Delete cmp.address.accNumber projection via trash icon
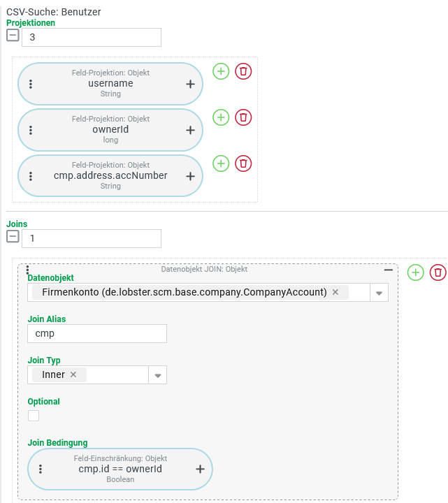The image size is (448, 503). tap(243, 163)
